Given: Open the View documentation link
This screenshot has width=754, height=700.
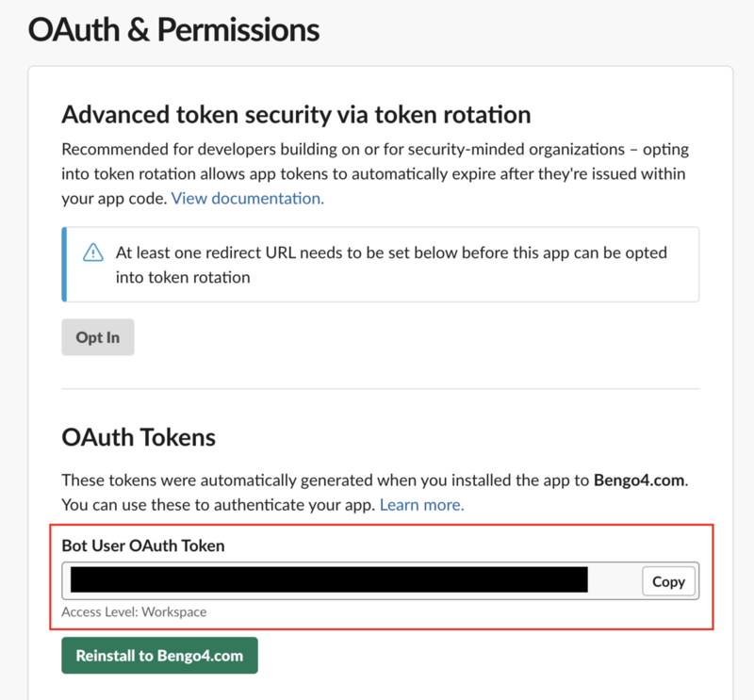Looking at the screenshot, I should pos(248,198).
